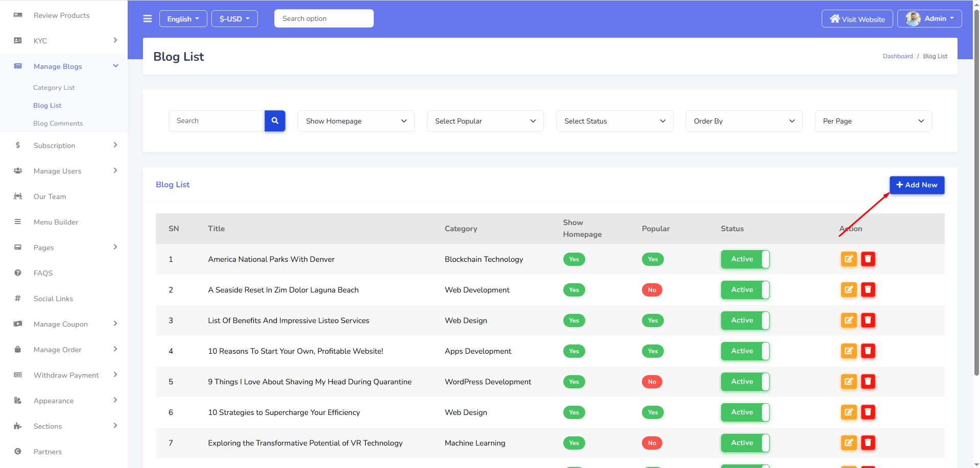Toggle Active status for Exploring Transformative VR blog
The height and width of the screenshot is (468, 980).
tap(745, 443)
